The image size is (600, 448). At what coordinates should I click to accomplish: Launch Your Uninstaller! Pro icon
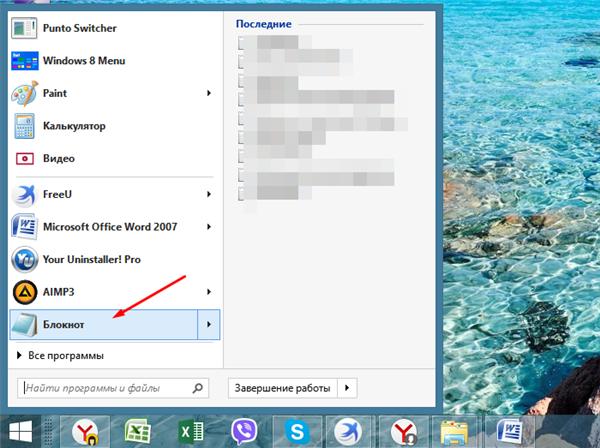[24, 259]
